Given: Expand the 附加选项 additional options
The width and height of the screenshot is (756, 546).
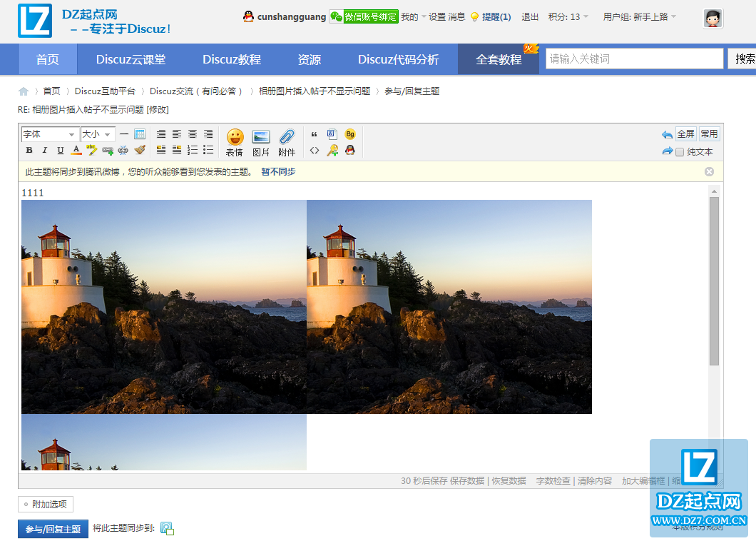Looking at the screenshot, I should point(46,504).
